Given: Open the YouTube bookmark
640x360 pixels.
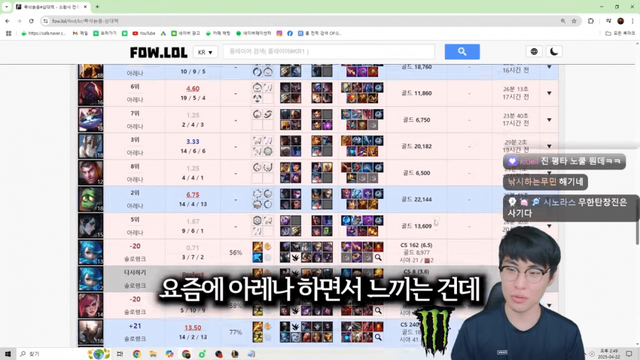Looking at the screenshot, I should pyautogui.click(x=144, y=33).
